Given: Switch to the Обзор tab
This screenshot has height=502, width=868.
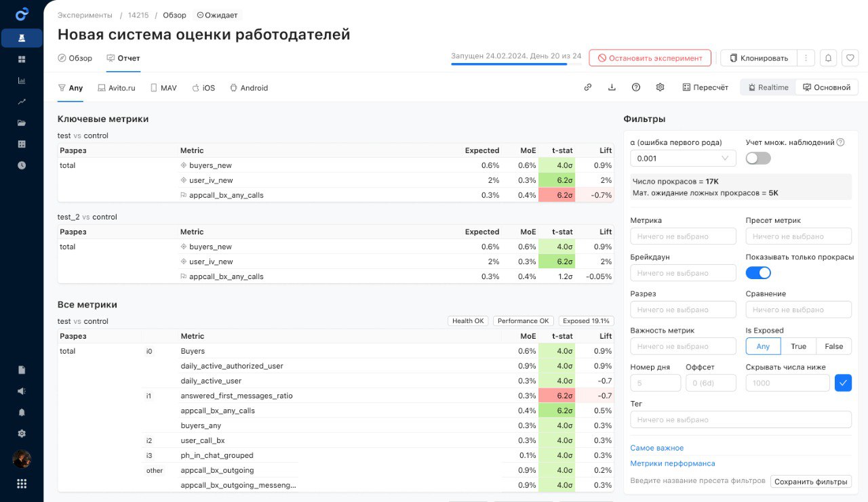Looking at the screenshot, I should [75, 58].
